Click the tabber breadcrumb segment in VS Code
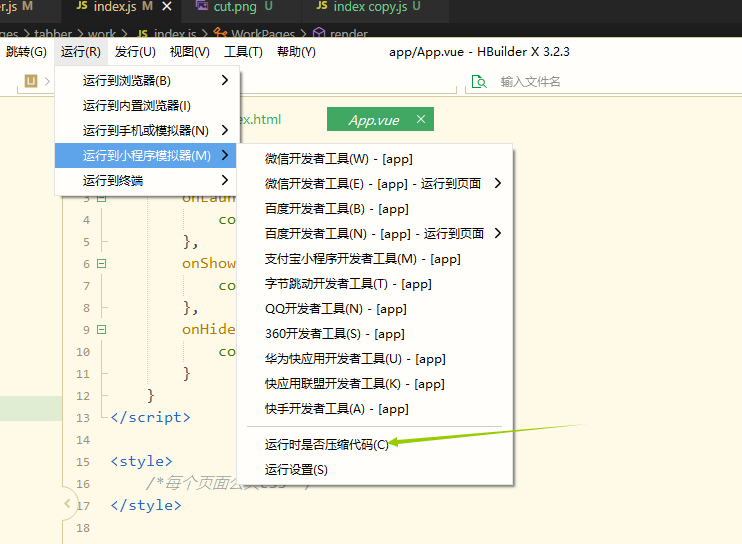The image size is (742, 544). pos(53,33)
